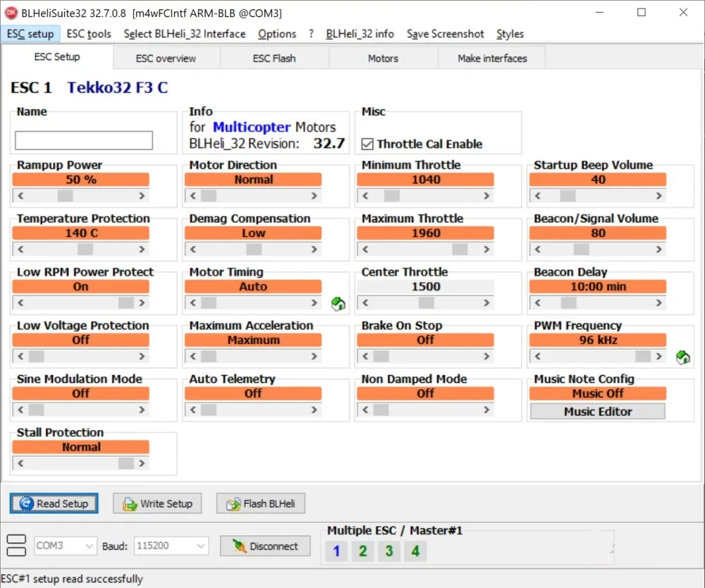Open the Music Editor
The image size is (705, 588).
(598, 411)
